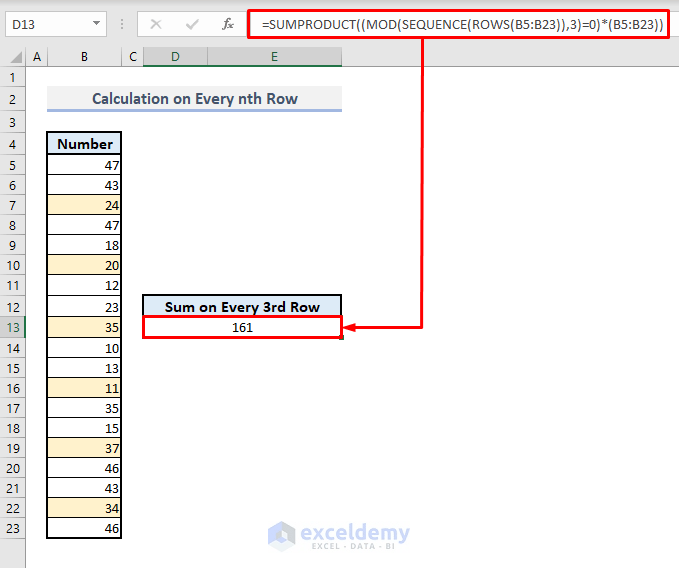Select cell B8 with value 47
Viewport: 679px width, 568px height.
[x=84, y=225]
